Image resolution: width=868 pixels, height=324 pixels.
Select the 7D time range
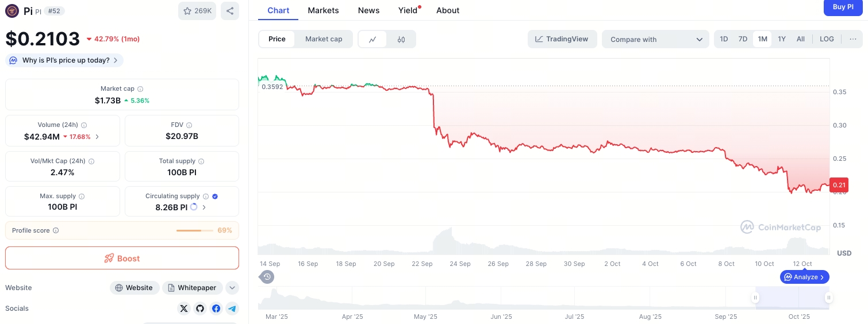click(743, 39)
